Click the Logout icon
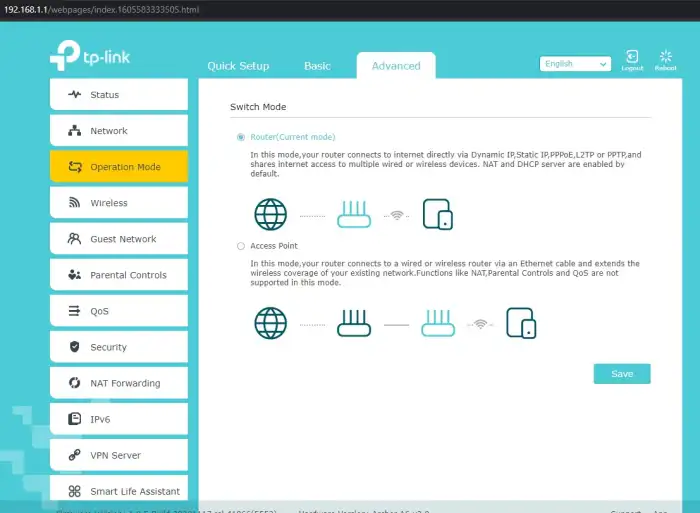Screen dimensions: 700x513 (632, 58)
